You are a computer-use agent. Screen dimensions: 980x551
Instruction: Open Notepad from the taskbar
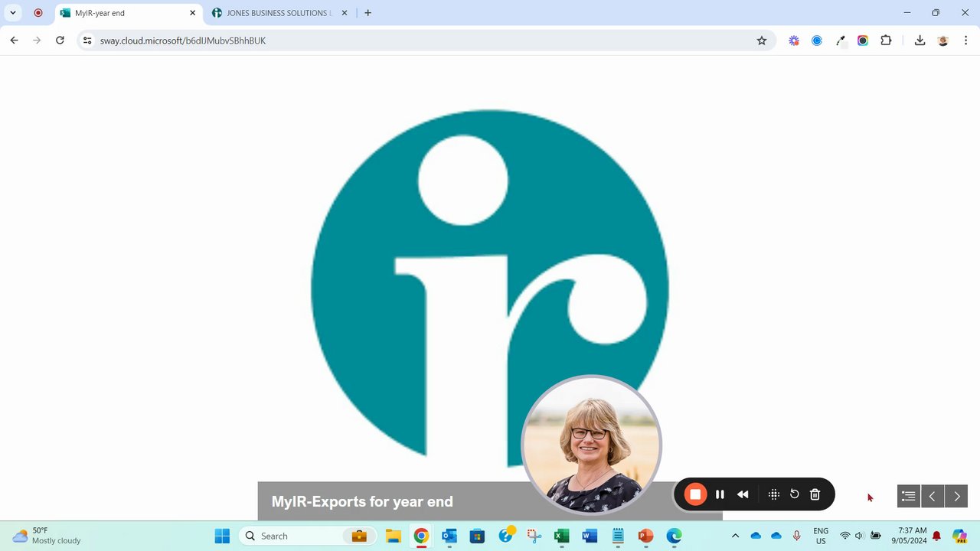coord(618,536)
